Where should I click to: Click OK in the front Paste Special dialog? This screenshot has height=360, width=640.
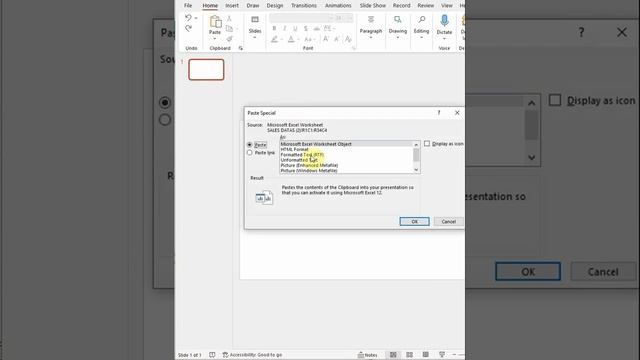pos(414,221)
